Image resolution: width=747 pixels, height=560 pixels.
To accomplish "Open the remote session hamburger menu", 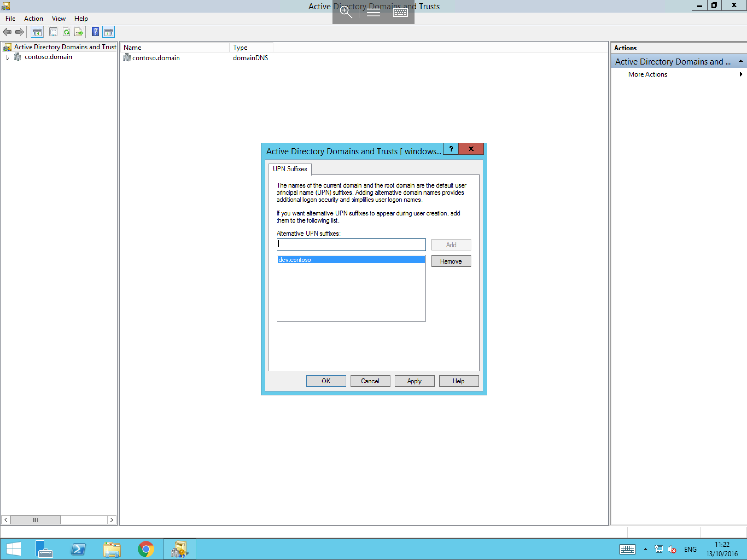I will click(x=373, y=13).
